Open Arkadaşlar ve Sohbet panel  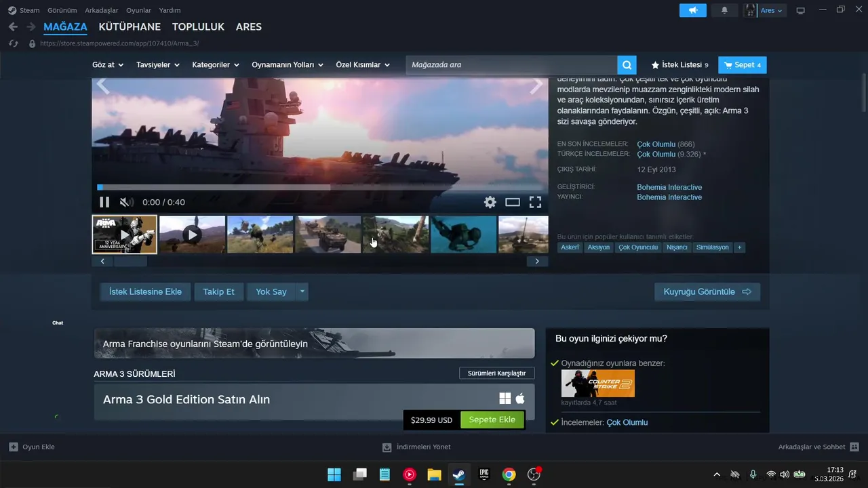click(818, 447)
